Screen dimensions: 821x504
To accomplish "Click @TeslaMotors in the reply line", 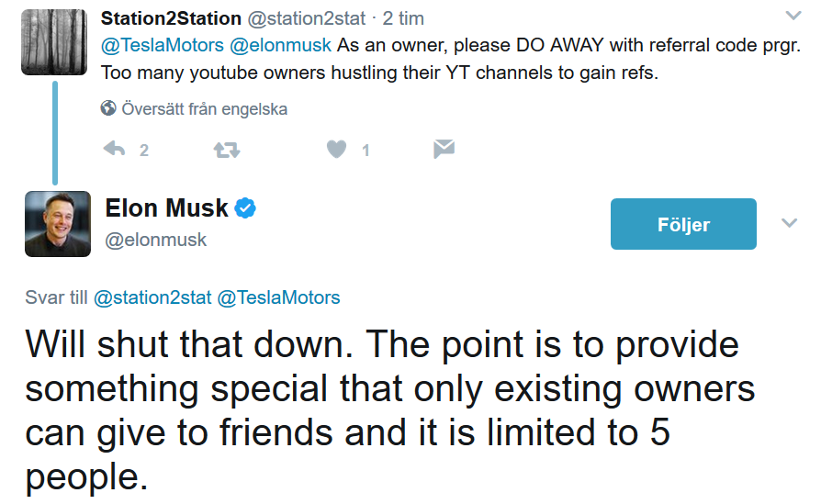I will (x=277, y=297).
